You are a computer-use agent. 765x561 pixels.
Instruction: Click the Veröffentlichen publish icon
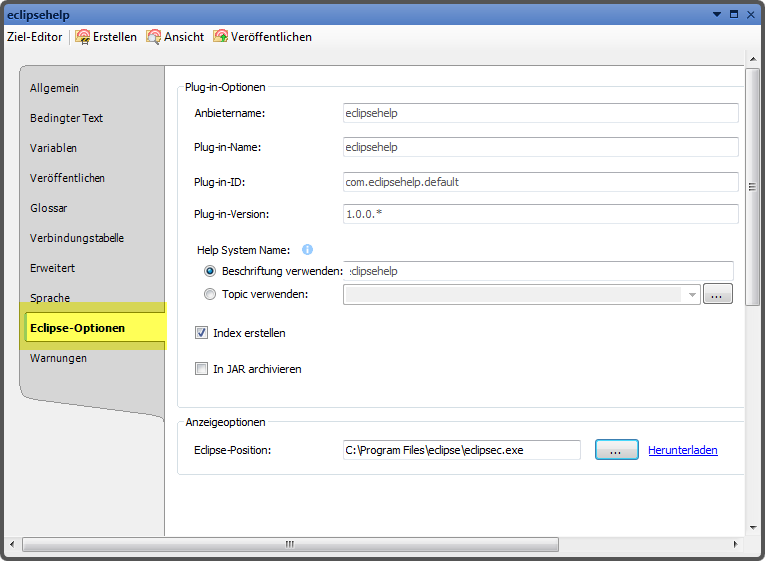pos(220,37)
